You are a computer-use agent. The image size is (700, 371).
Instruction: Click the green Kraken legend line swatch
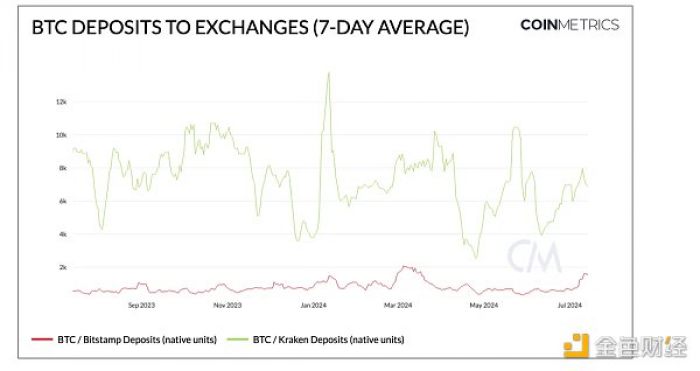point(238,340)
